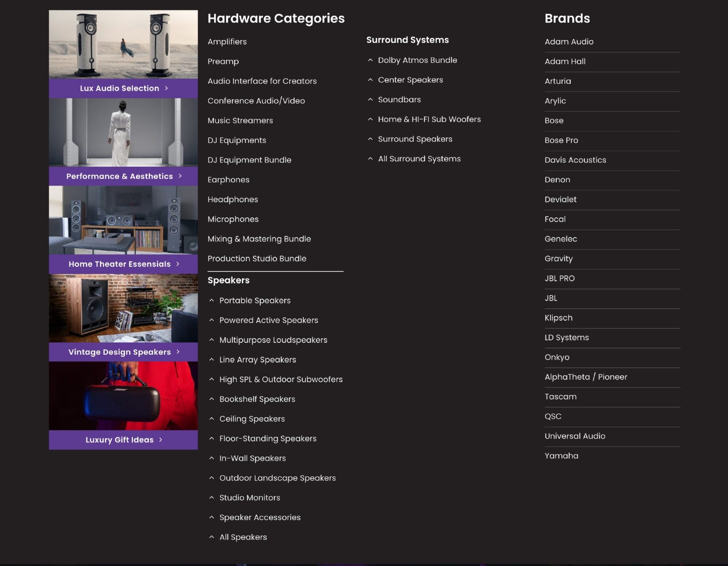Click the chevron icon before Dolby Atmos Bundle
Viewport: 728px width, 566px height.
(x=370, y=60)
